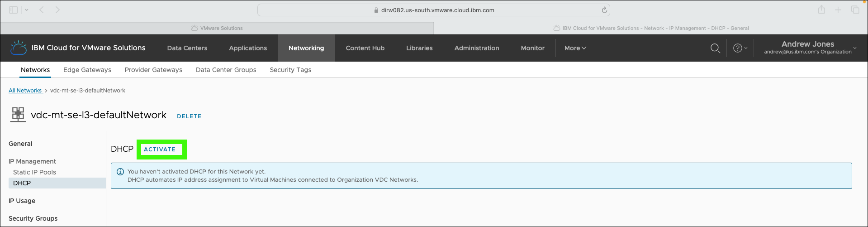
Task: Click the browser sidebar toggle icon
Action: (x=14, y=10)
